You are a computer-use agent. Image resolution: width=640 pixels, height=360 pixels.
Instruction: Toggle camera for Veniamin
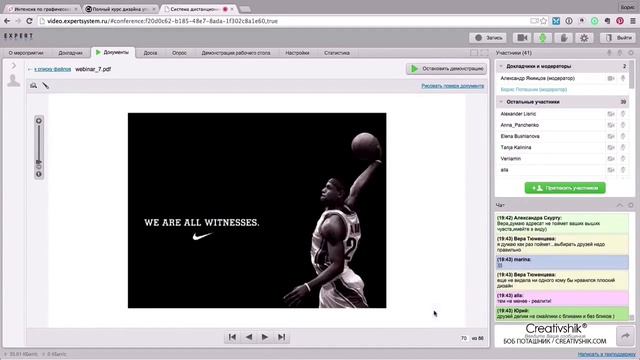(611, 159)
